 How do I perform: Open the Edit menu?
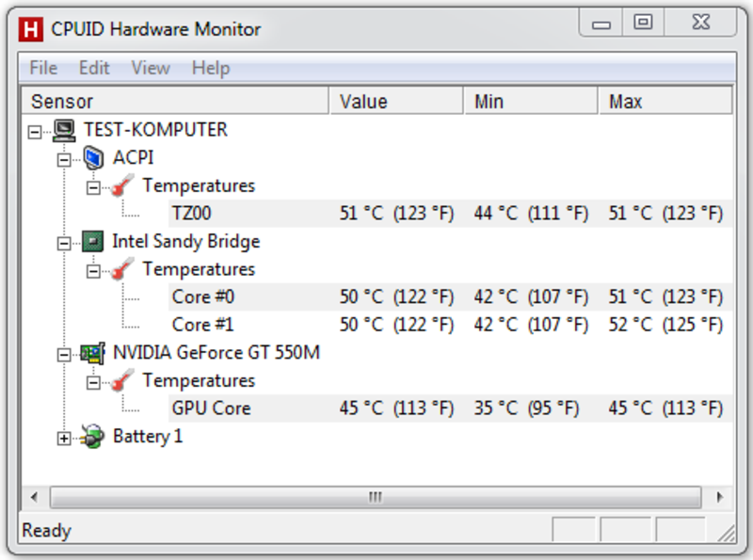(94, 68)
